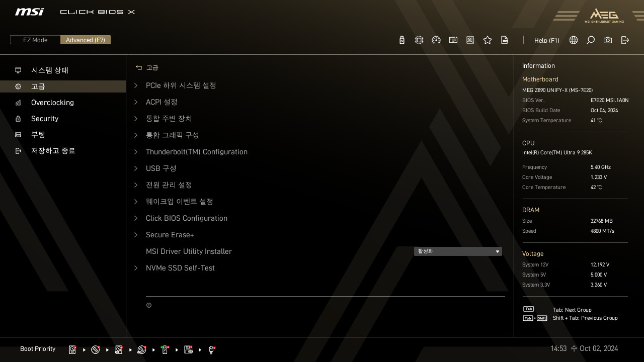Select first hard disk in Boot Priority
The image size is (644, 362).
pos(72,349)
